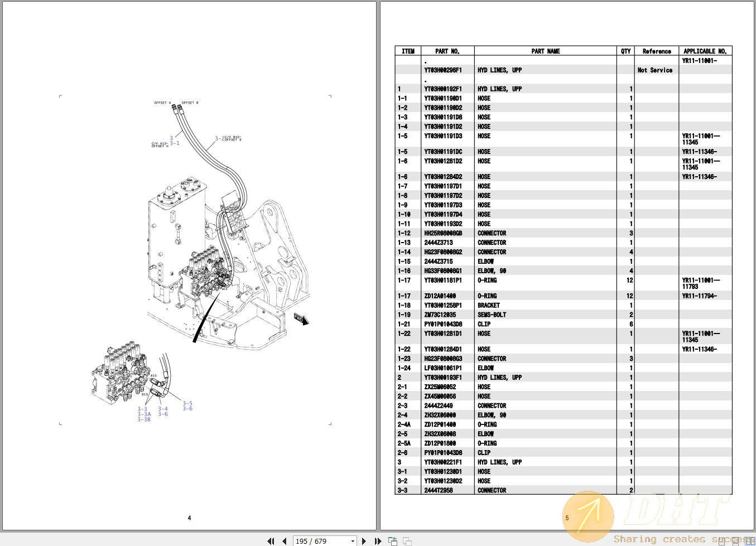Select part number YT03H01230D1
This screenshot has width=756, height=546.
click(x=443, y=472)
